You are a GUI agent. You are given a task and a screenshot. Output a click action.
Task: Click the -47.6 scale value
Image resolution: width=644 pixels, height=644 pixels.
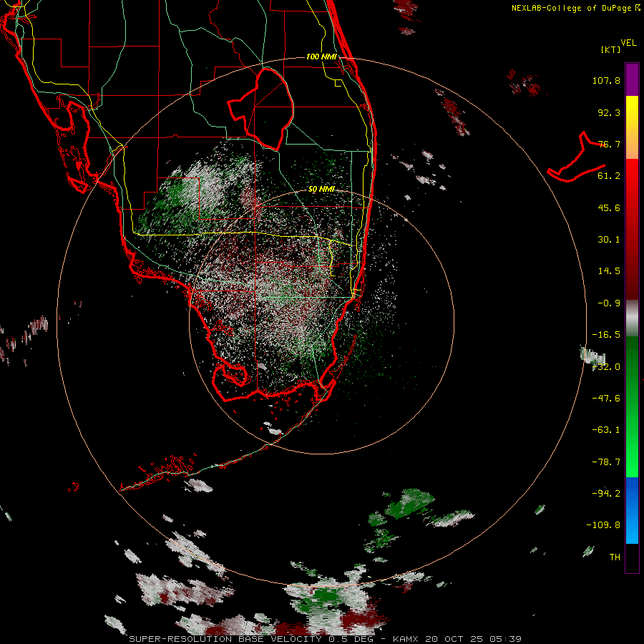click(606, 399)
